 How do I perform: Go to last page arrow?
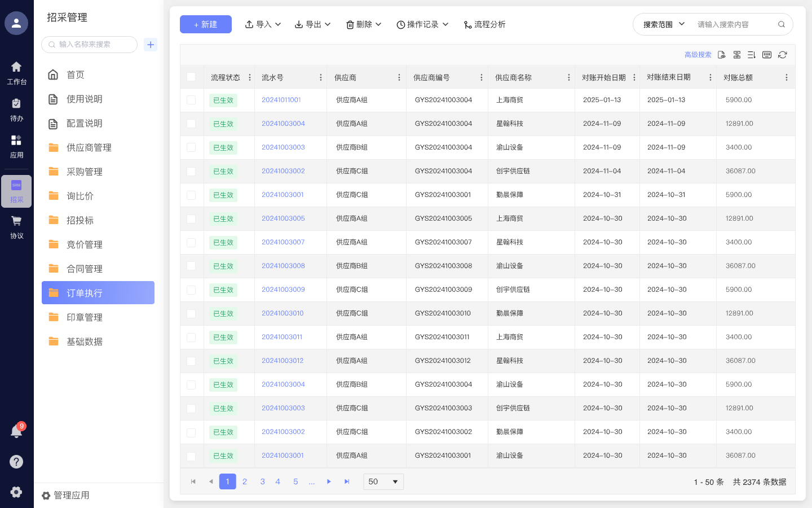click(x=347, y=481)
